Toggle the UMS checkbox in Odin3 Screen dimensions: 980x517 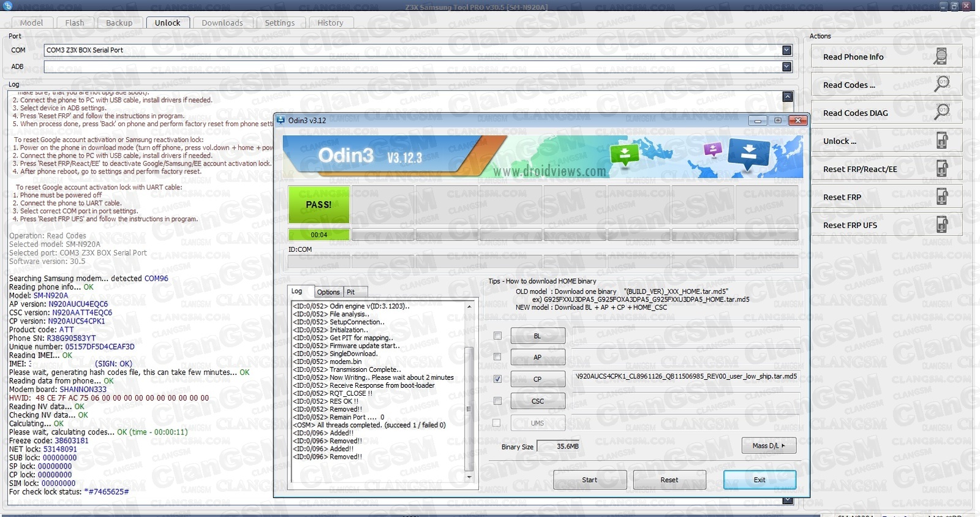tap(496, 423)
